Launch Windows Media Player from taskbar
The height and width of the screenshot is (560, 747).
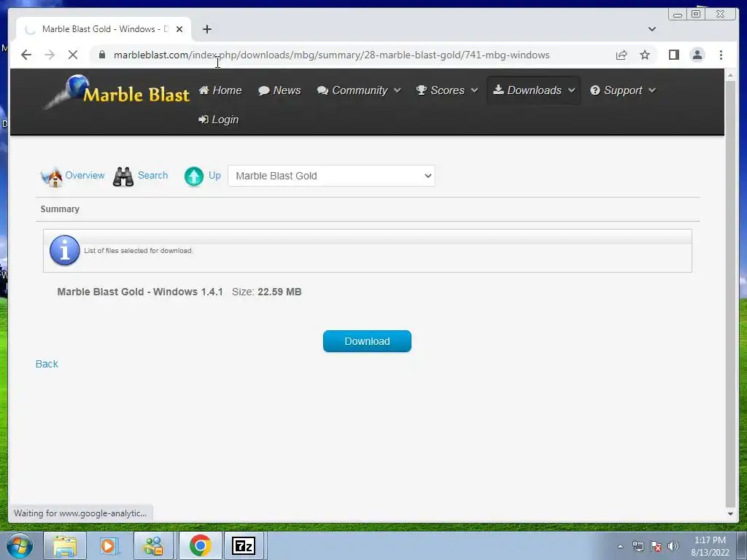[x=109, y=546]
